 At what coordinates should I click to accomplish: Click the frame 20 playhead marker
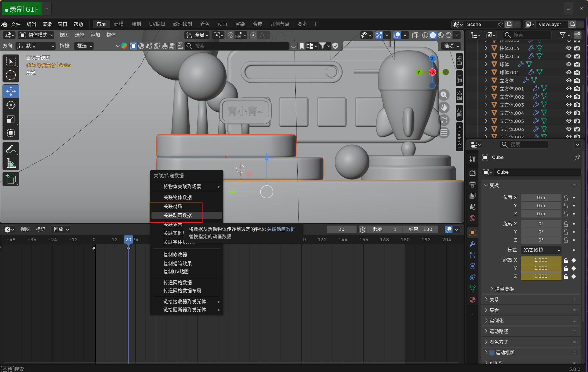tap(128, 240)
